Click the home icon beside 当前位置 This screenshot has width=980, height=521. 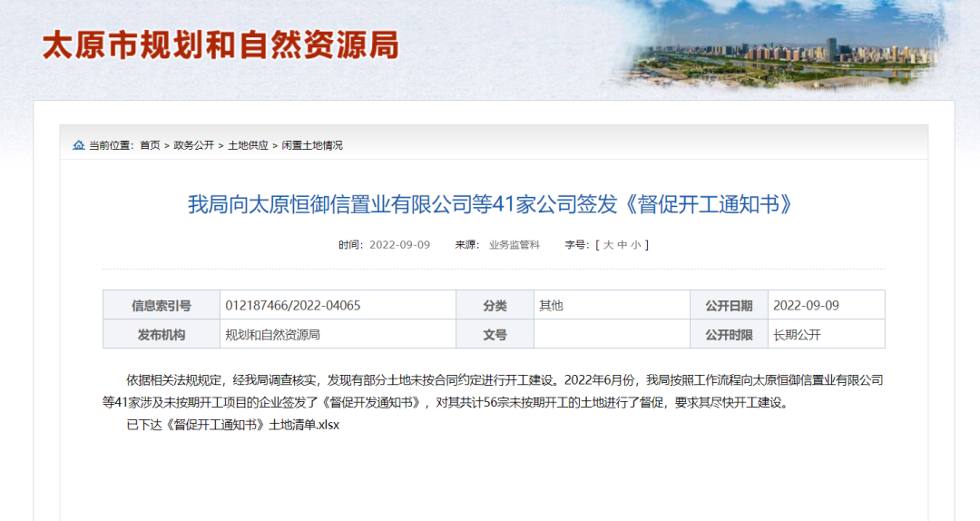click(x=78, y=145)
